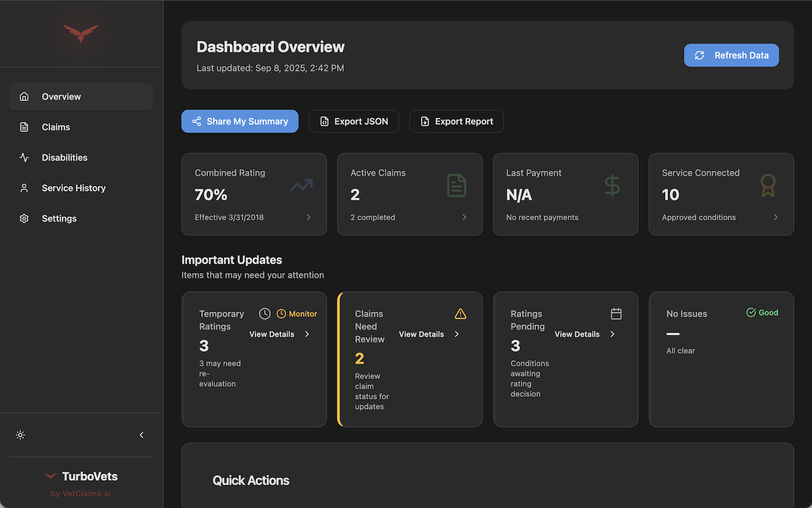This screenshot has height=508, width=812.
Task: Click Share My Summary button
Action: tap(240, 121)
